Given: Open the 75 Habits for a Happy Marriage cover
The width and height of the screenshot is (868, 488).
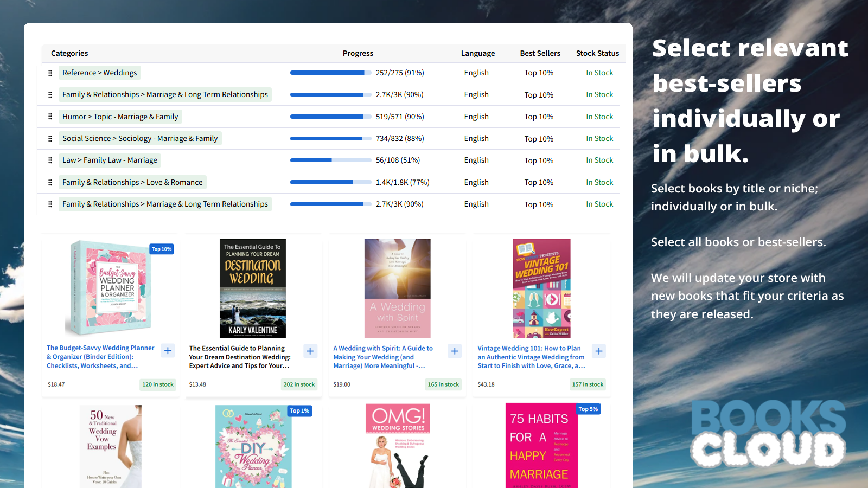Looking at the screenshot, I should (541, 446).
